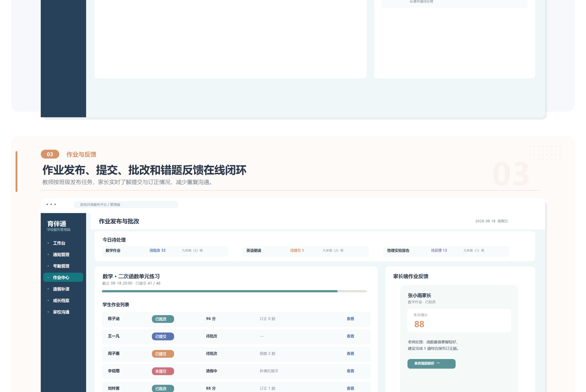Open 查看 for 周子墨's homework

pos(350,354)
